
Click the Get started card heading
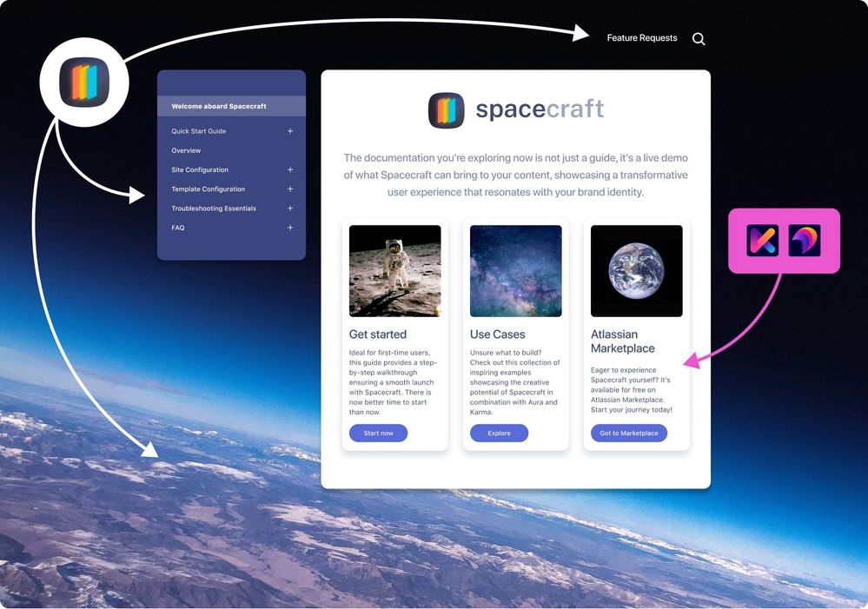click(x=378, y=334)
